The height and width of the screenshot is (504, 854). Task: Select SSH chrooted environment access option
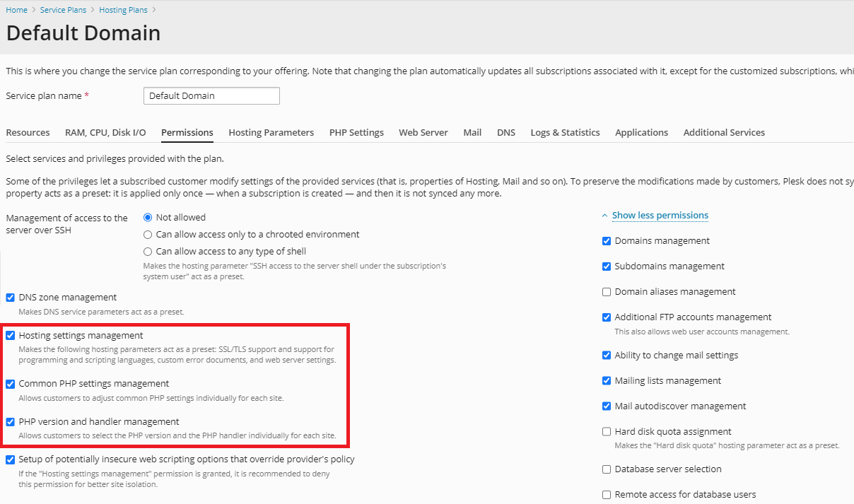(x=148, y=235)
